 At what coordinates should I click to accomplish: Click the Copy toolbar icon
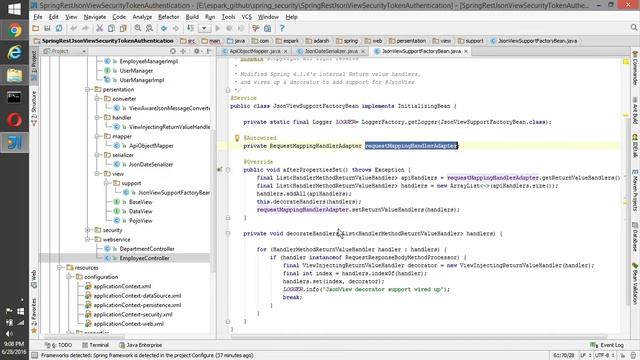[x=111, y=28]
